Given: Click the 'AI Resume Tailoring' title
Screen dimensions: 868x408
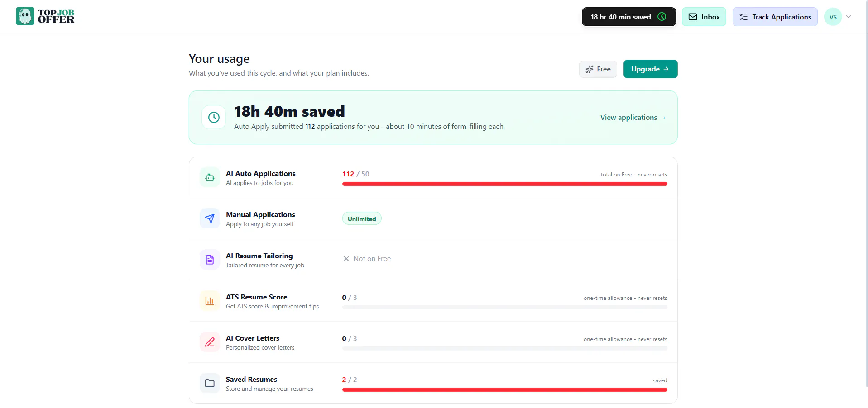Looking at the screenshot, I should pyautogui.click(x=259, y=256).
